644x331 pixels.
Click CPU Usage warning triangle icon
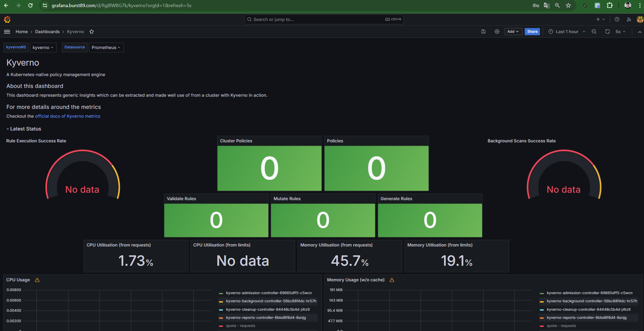coord(37,280)
